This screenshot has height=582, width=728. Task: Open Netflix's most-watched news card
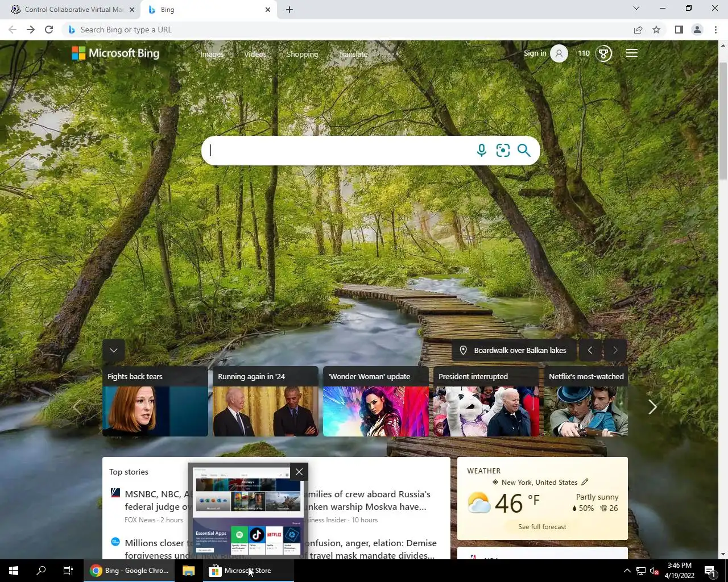pos(586,402)
